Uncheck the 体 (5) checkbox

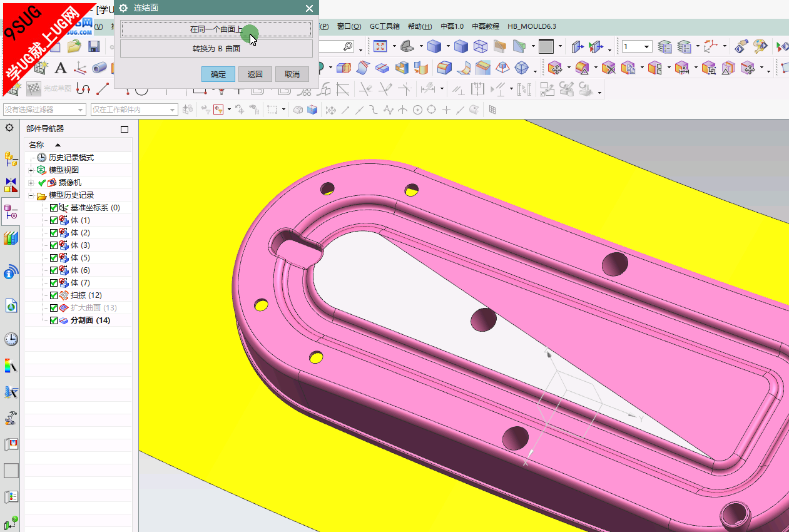pos(54,258)
